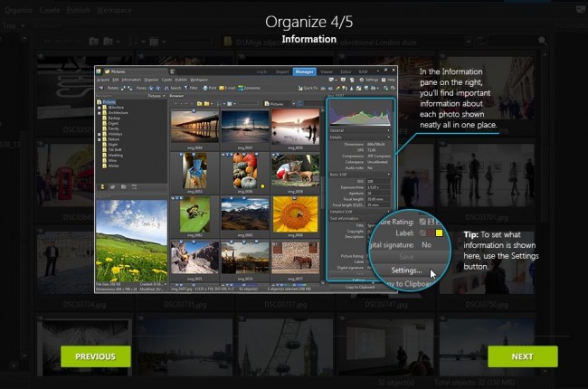Viewport: 588px width, 389px height.
Task: Set picture rating to 1
Action: click(x=431, y=222)
